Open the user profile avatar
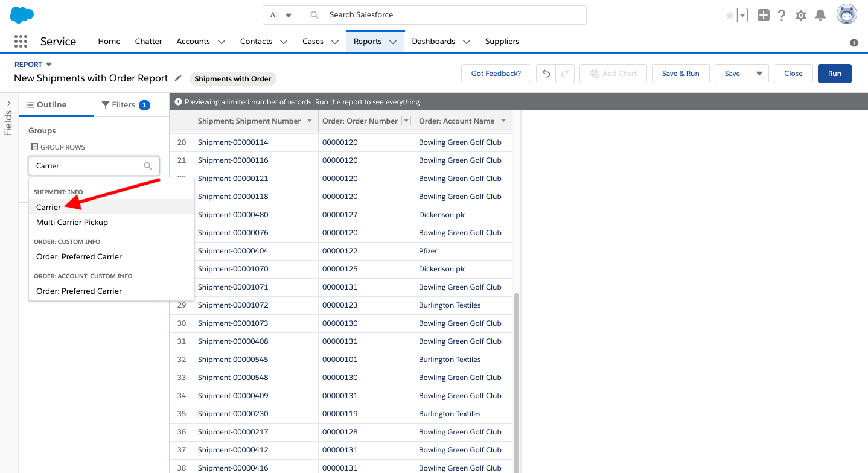Screen dimensions: 868x473 tap(847, 14)
